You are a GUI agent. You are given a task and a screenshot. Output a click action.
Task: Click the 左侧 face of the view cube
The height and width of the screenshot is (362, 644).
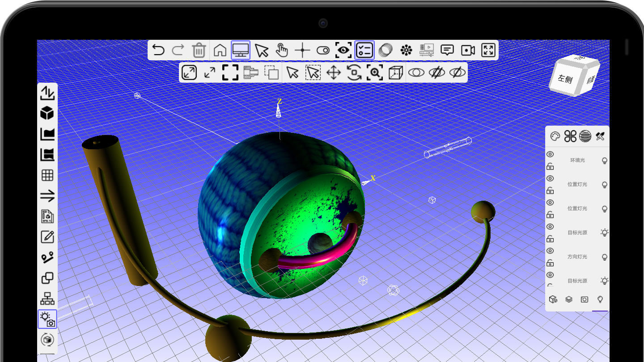tap(565, 79)
